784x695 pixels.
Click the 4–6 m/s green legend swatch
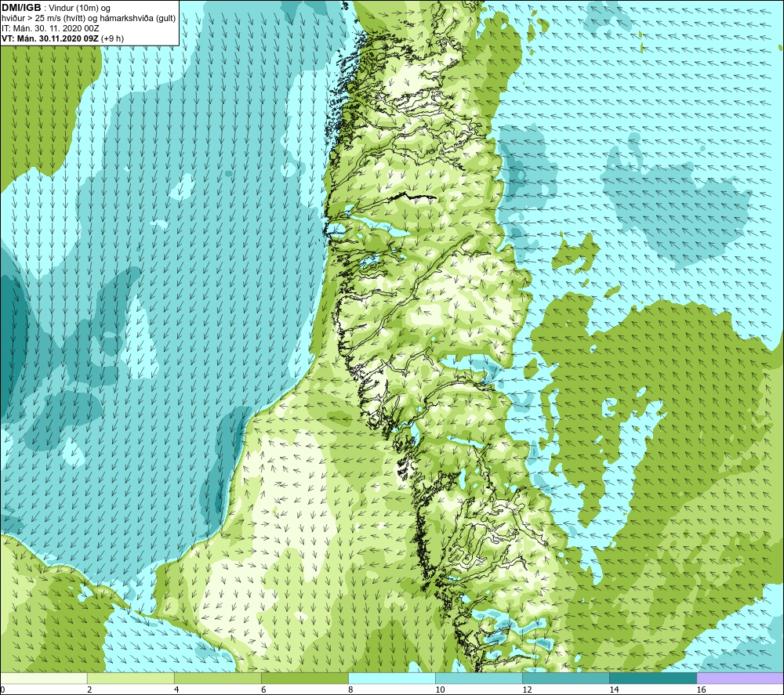(218, 678)
